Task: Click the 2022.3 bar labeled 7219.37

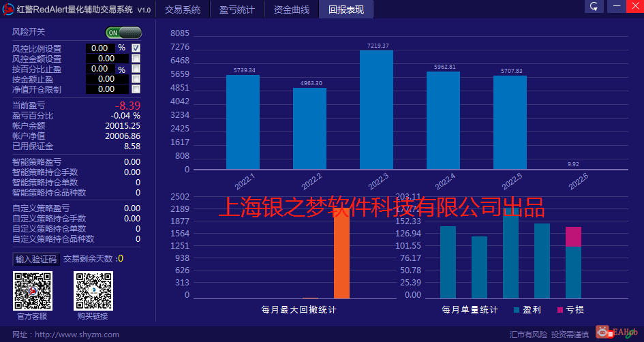Action: [x=377, y=110]
